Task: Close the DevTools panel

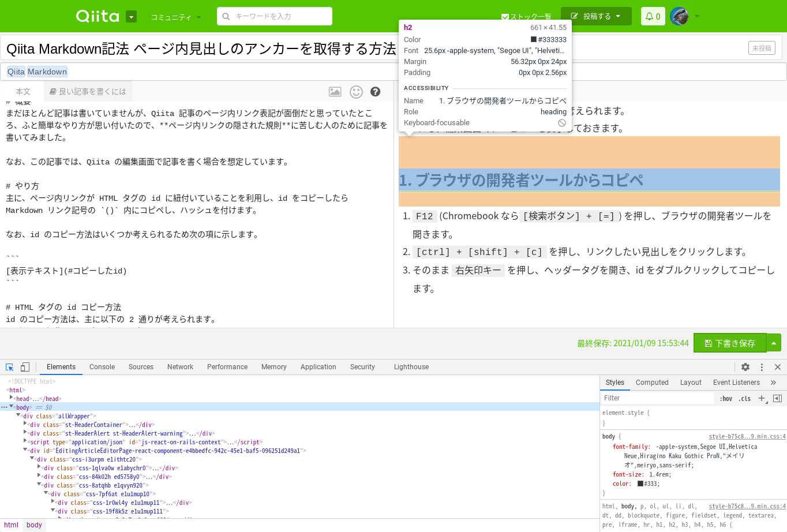Action: tap(778, 367)
